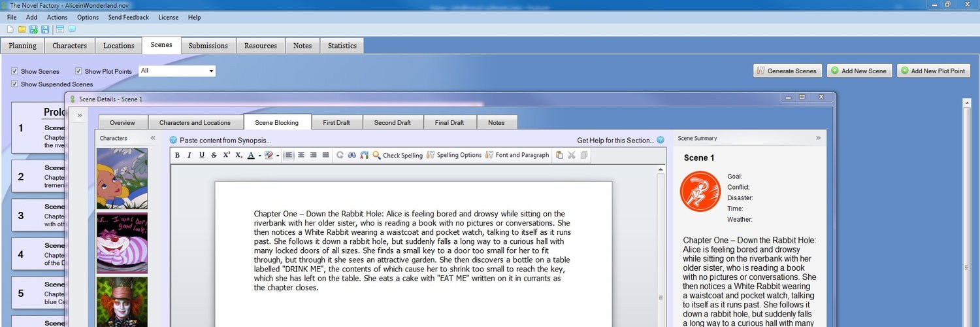The height and width of the screenshot is (327, 980).
Task: Click the Open folder icon in main toolbar
Action: pos(22,29)
